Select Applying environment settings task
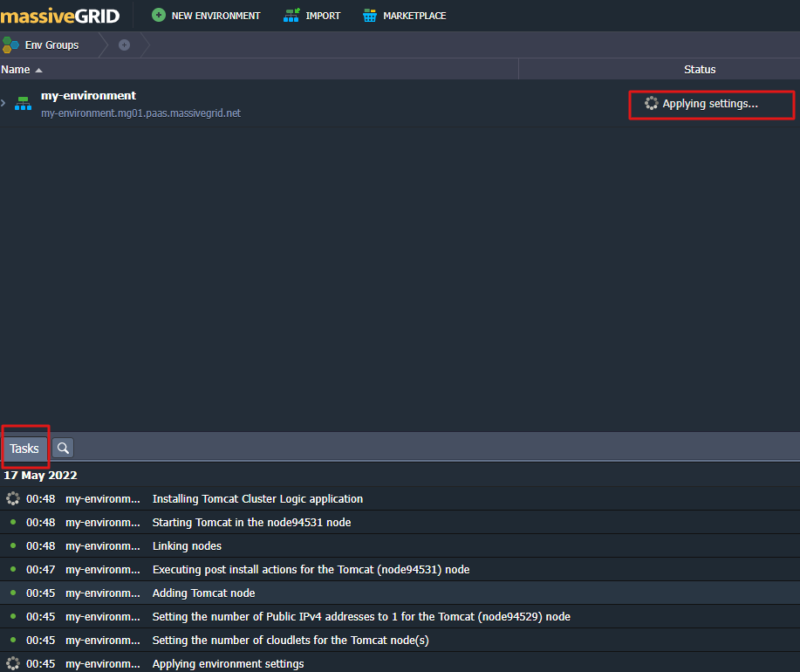 click(x=228, y=663)
